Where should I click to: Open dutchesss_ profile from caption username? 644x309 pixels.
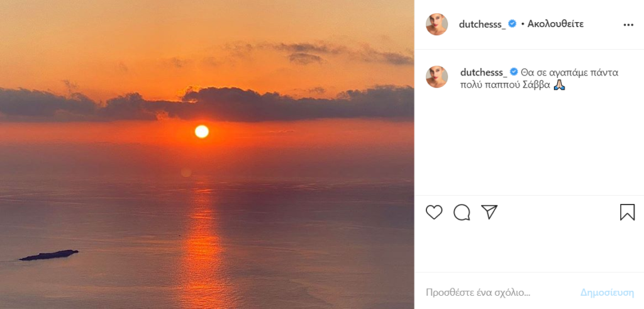[x=484, y=72]
